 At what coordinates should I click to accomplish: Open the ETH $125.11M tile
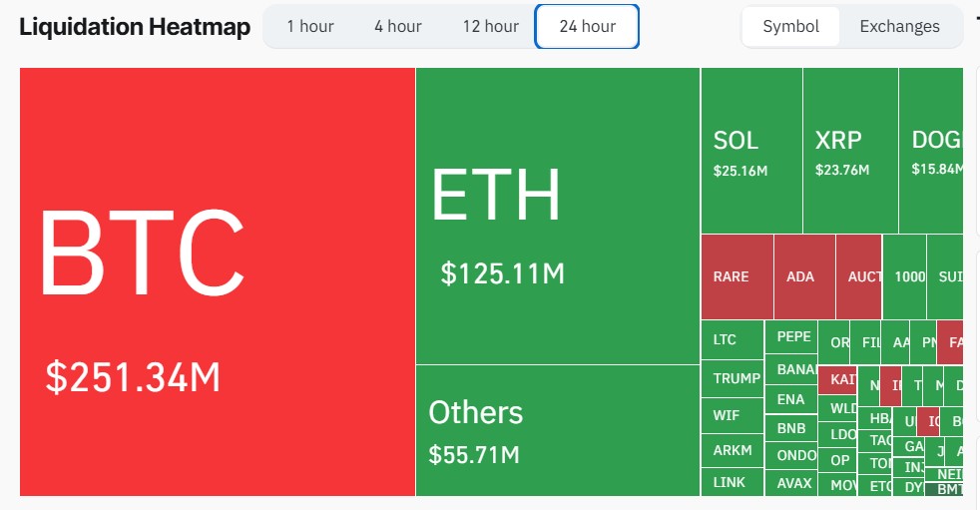click(558, 216)
